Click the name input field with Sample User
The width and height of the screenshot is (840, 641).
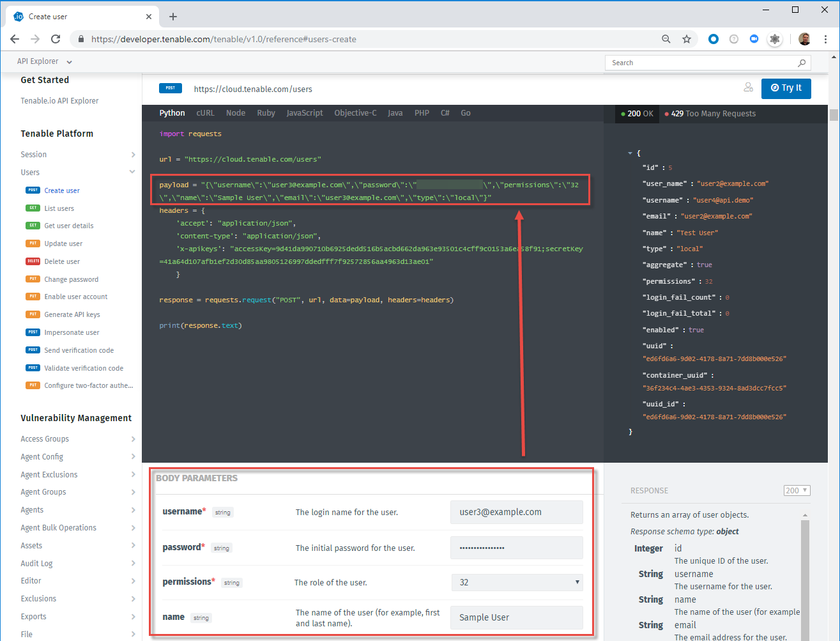(x=517, y=617)
